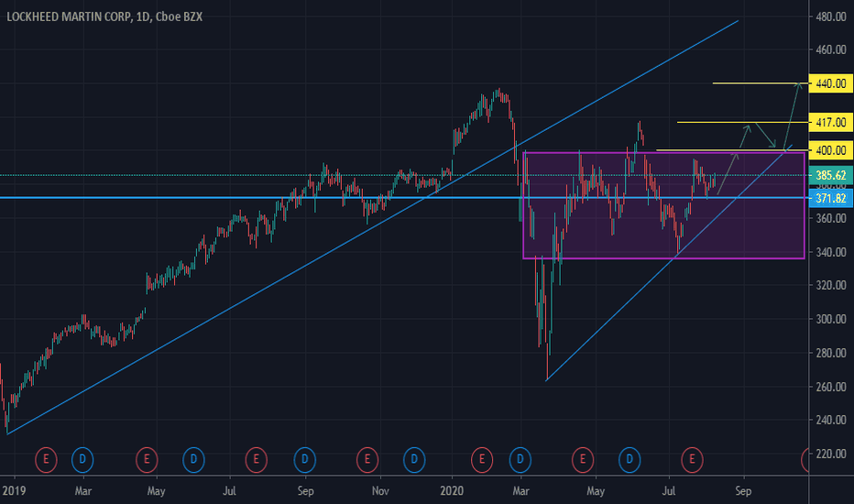
Task: Open the earnings marker for late January 2019
Action: tap(46, 460)
